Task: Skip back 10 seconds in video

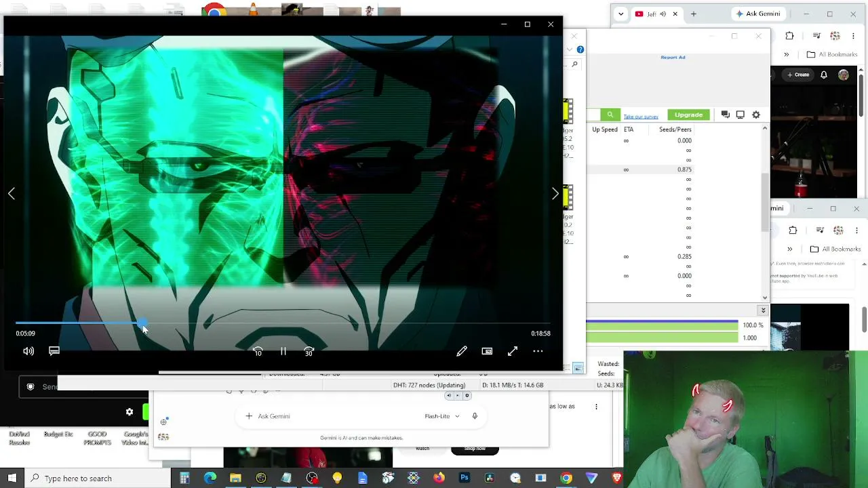Action: 258,351
